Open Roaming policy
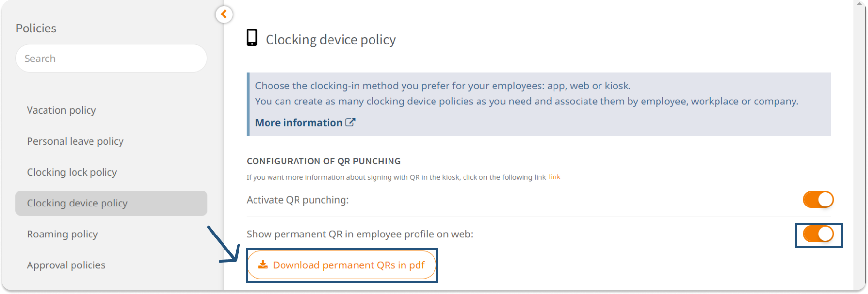 click(x=62, y=234)
